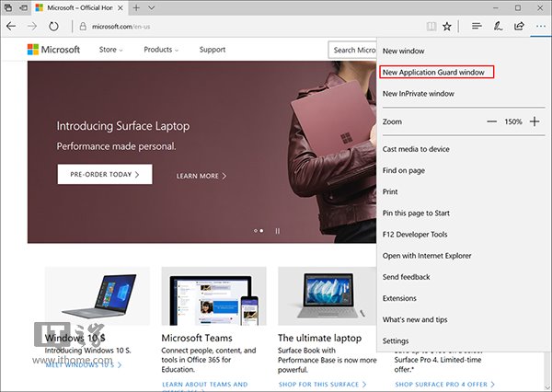Viewport: 552px width, 392px height.
Task: Select New InPrivate window
Action: (x=419, y=94)
